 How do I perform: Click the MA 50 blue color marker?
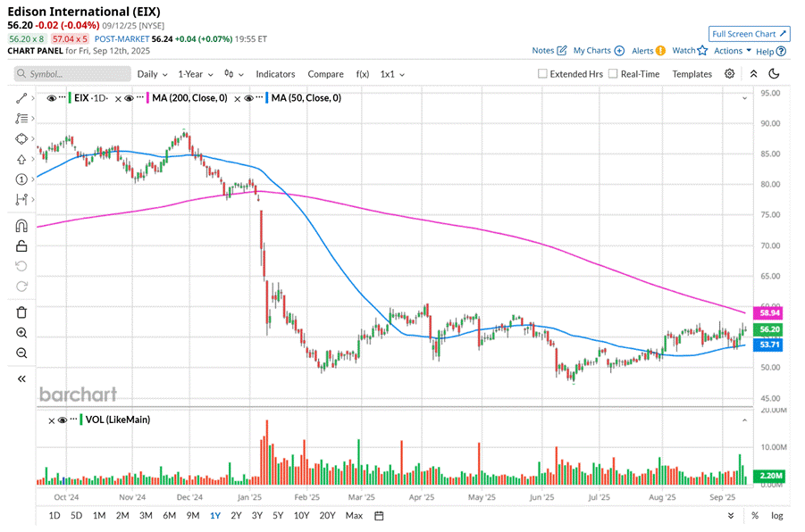click(x=267, y=98)
